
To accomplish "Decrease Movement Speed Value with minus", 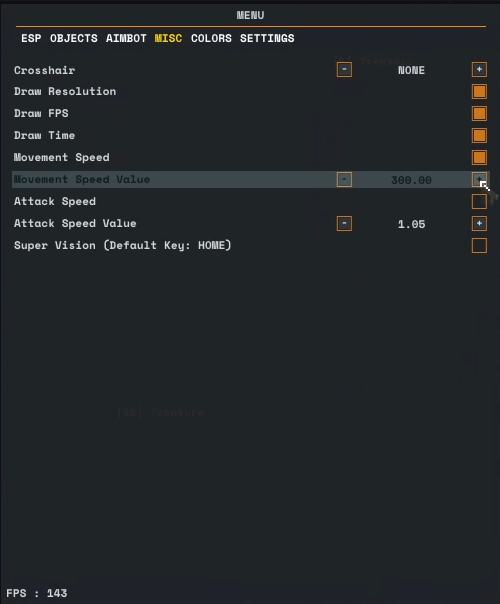I will point(344,180).
